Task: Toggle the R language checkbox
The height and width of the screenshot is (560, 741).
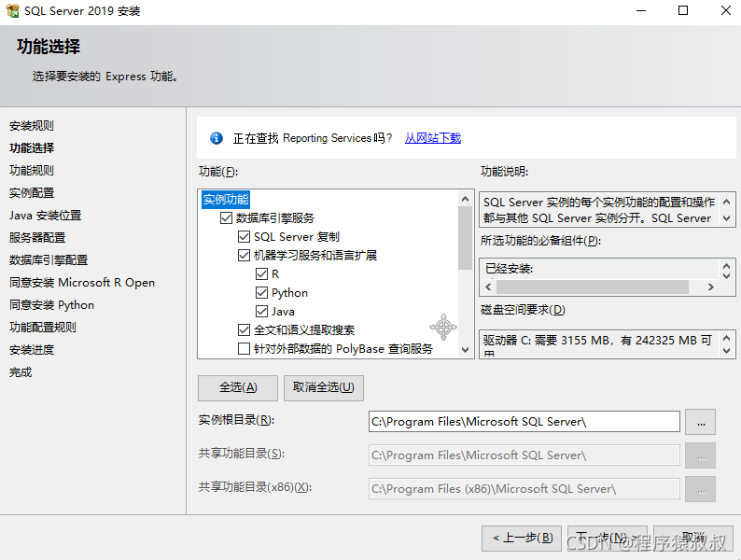Action: click(262, 274)
